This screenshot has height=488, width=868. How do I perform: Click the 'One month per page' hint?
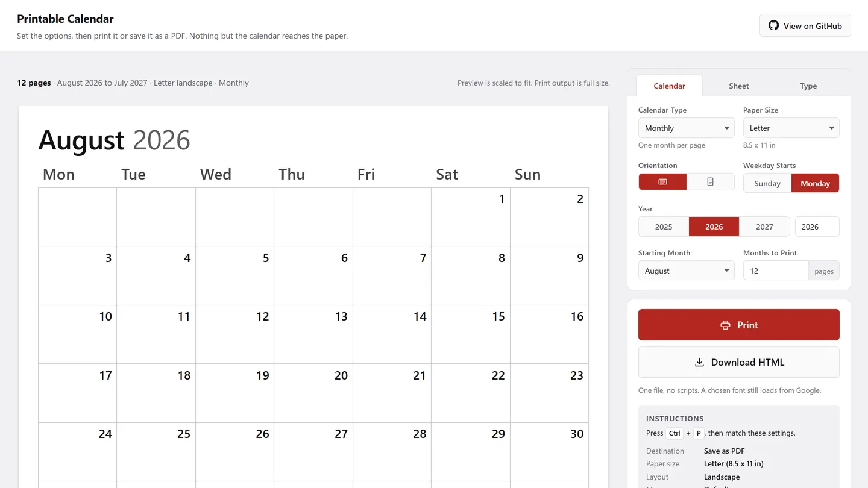[x=671, y=145]
